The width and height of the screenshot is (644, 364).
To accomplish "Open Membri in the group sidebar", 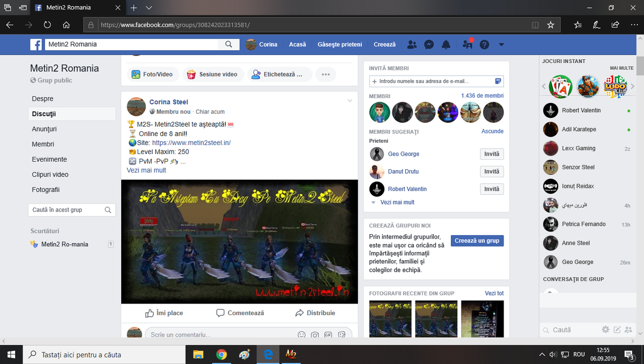I will 43,144.
